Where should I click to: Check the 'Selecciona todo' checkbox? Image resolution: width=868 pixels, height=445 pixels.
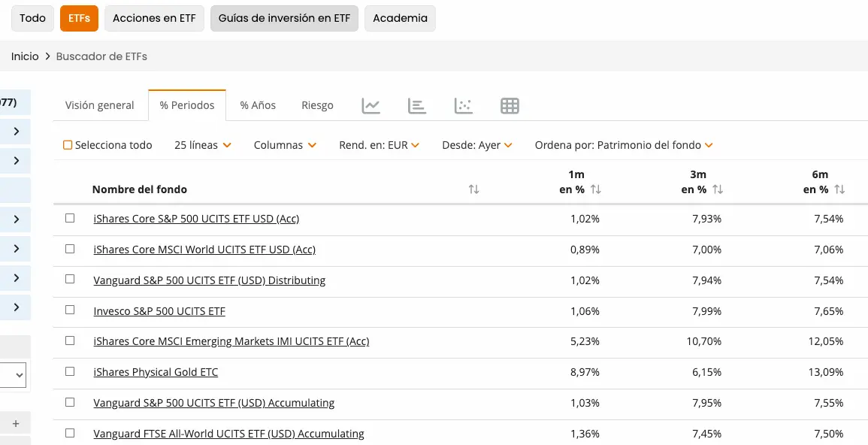68,145
